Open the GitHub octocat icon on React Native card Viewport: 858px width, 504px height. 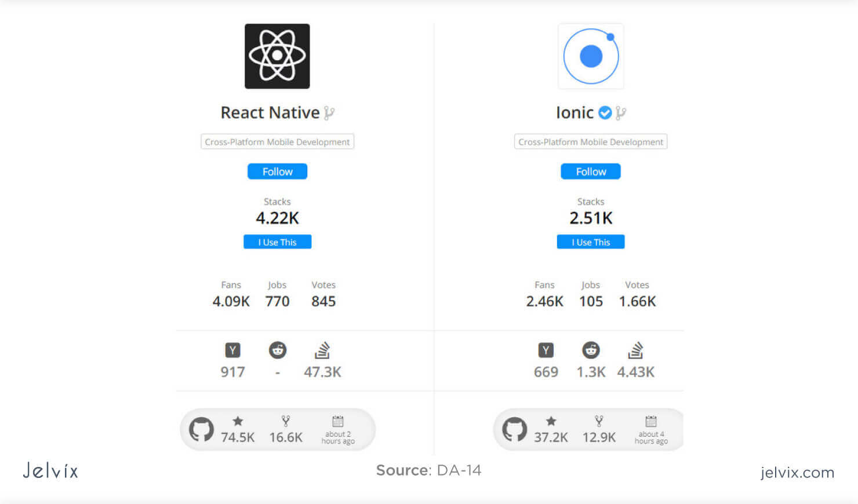pyautogui.click(x=200, y=429)
